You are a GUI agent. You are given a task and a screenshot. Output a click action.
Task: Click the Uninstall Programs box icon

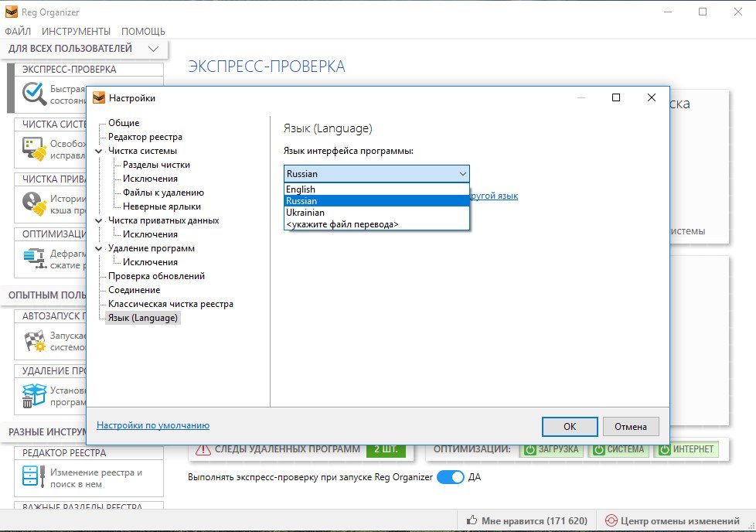pos(34,395)
